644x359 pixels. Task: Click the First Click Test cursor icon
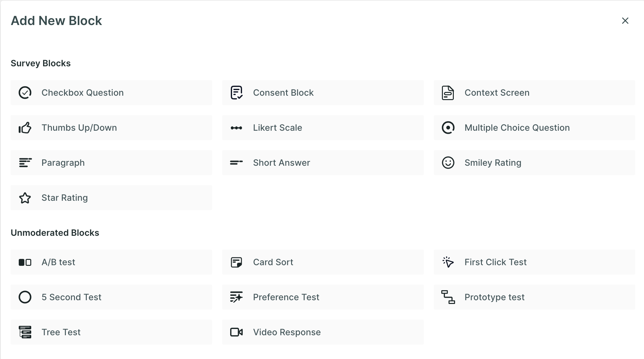point(448,262)
